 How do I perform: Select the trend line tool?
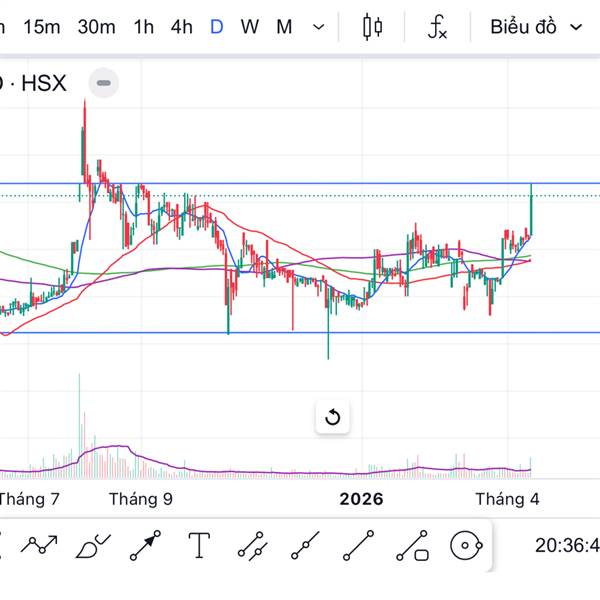click(359, 545)
